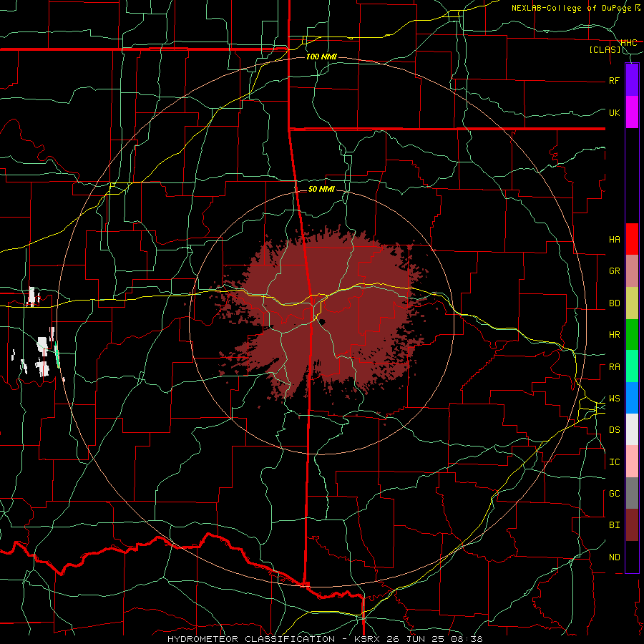Click the RF legend label
The image size is (644, 644).
tap(614, 80)
